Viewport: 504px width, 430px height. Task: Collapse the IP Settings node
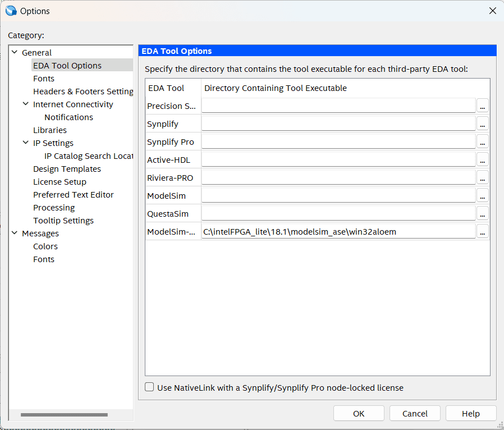[26, 143]
